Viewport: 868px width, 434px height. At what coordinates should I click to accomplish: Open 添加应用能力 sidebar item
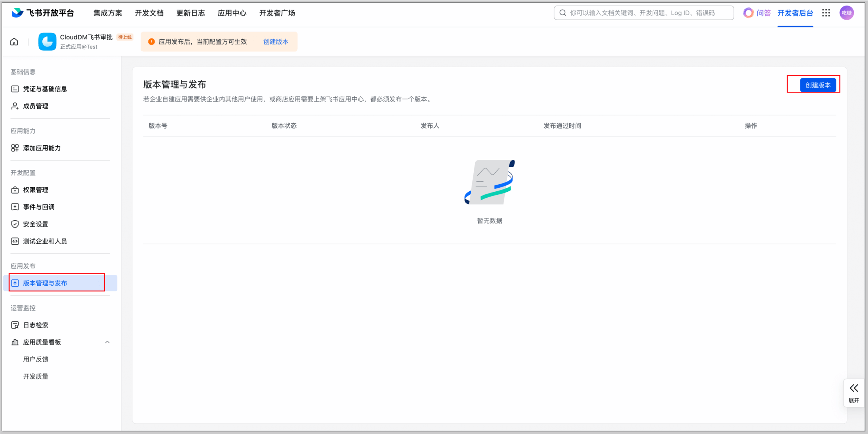[x=42, y=148]
